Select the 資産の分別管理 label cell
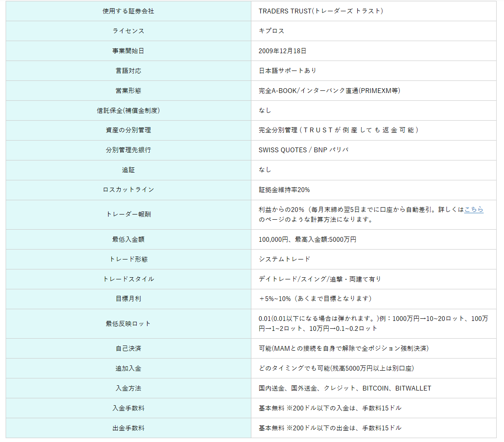The width and height of the screenshot is (504, 442). click(128, 130)
